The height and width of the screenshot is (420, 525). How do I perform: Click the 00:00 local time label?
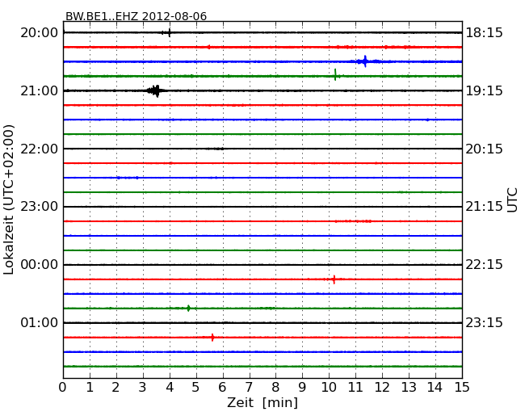click(x=40, y=265)
